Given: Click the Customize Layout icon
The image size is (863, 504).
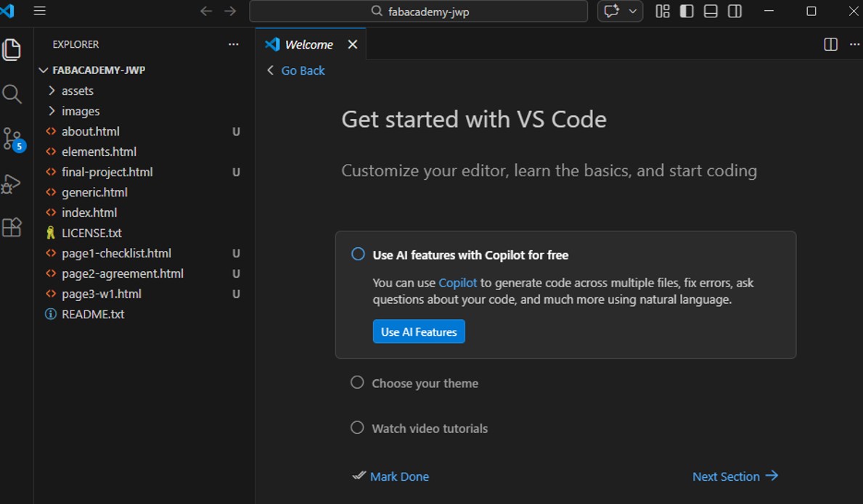Looking at the screenshot, I should click(x=662, y=11).
